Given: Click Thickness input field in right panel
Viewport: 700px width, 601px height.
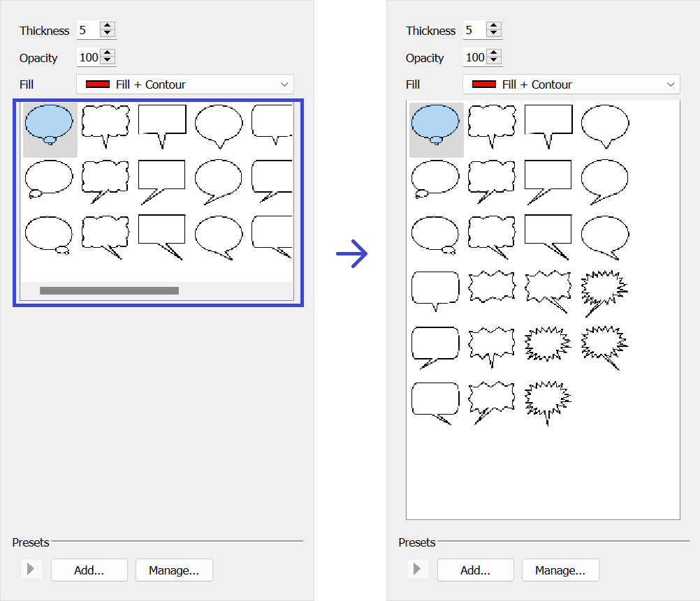Looking at the screenshot, I should click(x=473, y=31).
